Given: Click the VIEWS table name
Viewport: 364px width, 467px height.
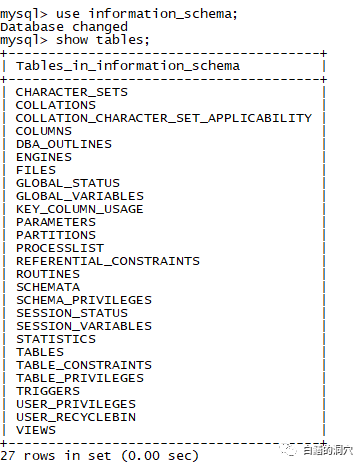Looking at the screenshot, I should click(x=36, y=430).
